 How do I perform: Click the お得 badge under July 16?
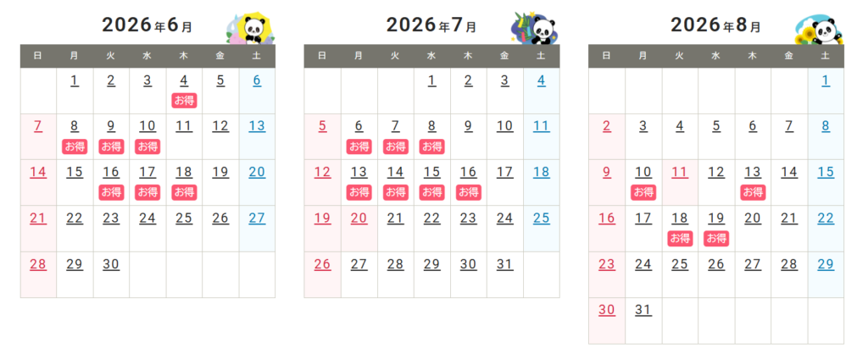coord(468,192)
